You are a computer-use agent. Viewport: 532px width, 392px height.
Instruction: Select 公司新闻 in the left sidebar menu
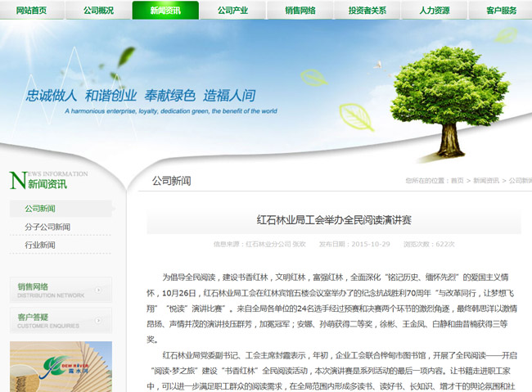[x=40, y=209]
